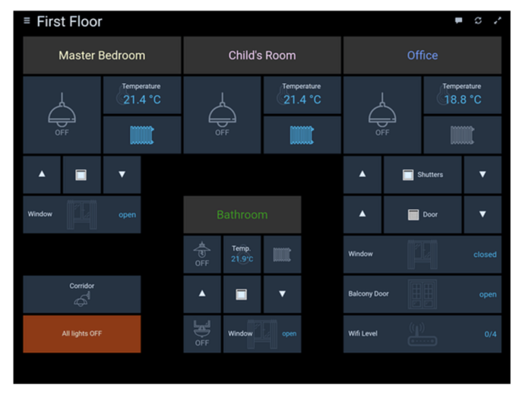Lower the Office Shutters with down arrow

click(483, 175)
